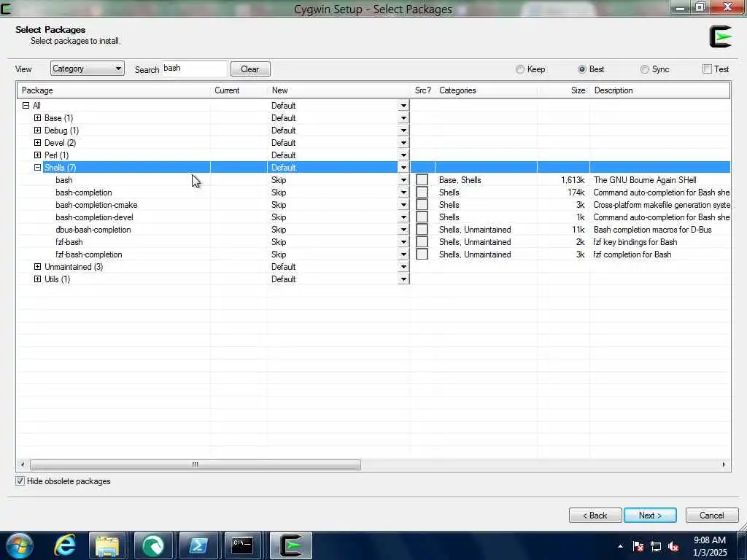Viewport: 747px width, 560px height.
Task: Sort by the Package column header
Action: [x=114, y=90]
